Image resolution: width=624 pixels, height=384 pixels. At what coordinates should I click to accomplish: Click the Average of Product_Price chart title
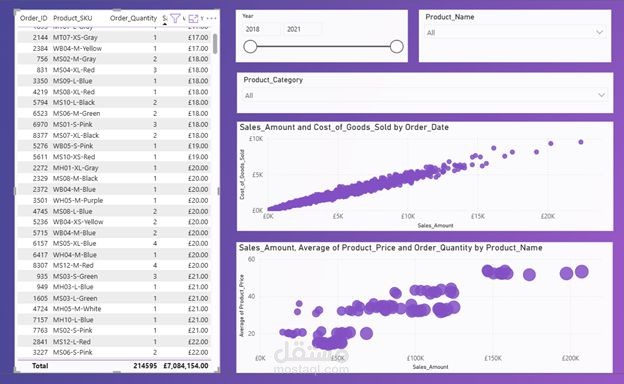pos(390,248)
